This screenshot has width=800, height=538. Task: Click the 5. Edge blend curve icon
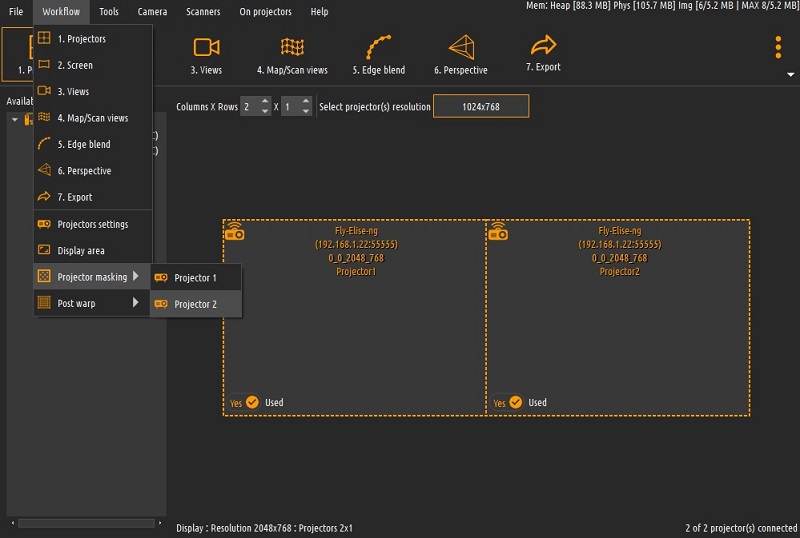click(x=379, y=47)
